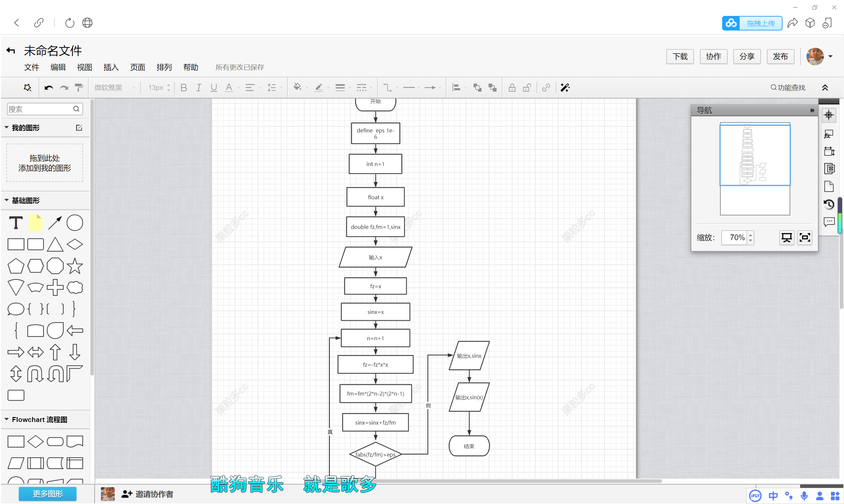Open the comments panel icon
This screenshot has width=844, height=504.
click(829, 222)
